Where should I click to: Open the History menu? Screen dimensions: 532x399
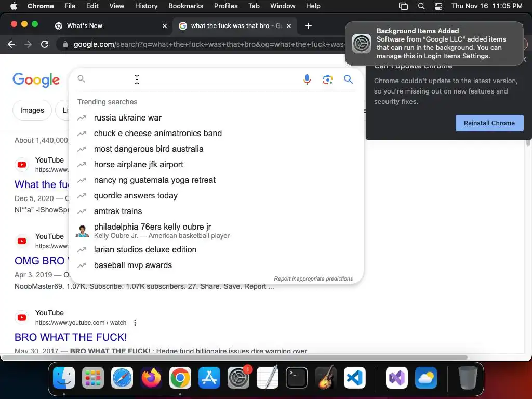coord(146,6)
